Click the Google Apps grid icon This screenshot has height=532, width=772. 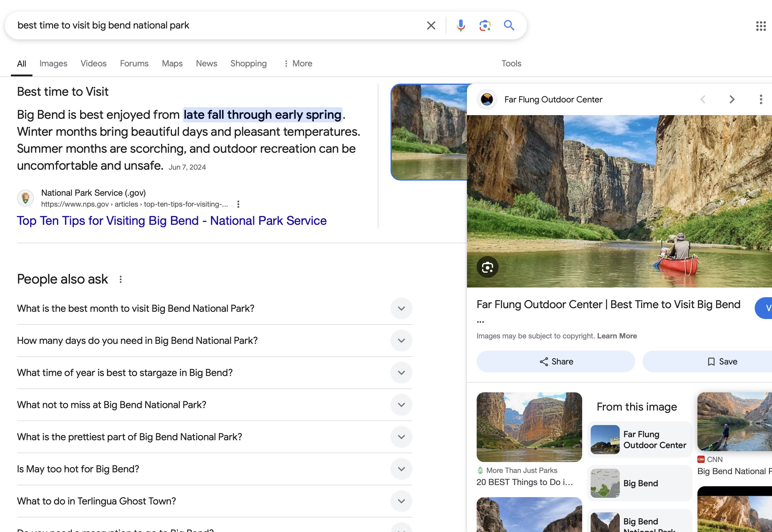coord(760,25)
